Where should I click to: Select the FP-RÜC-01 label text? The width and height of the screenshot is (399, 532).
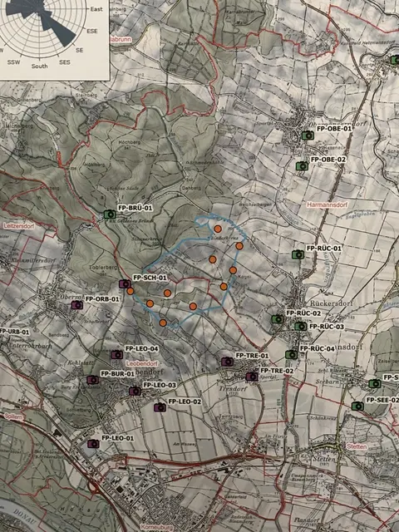pos(323,248)
